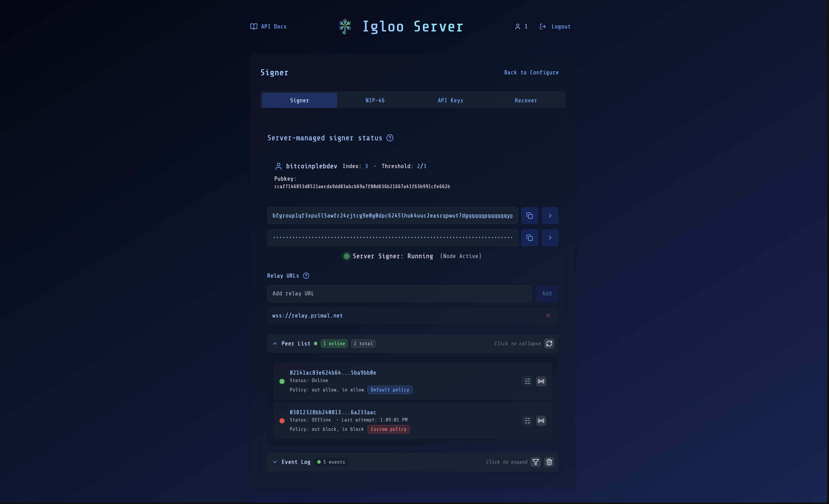Open the Event Log filter
829x504 pixels.
[x=535, y=462]
